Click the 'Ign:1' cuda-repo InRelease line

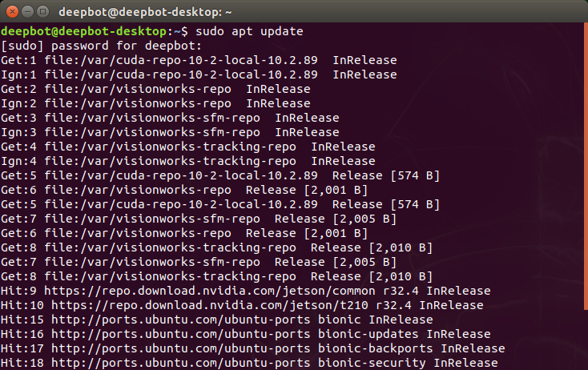[x=199, y=74]
